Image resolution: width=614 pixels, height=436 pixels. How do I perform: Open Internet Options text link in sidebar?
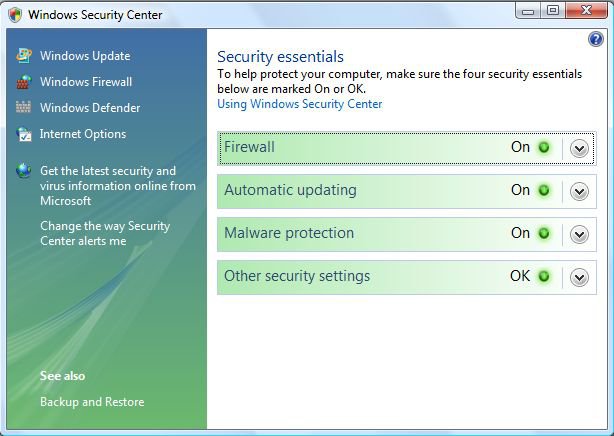click(x=83, y=134)
